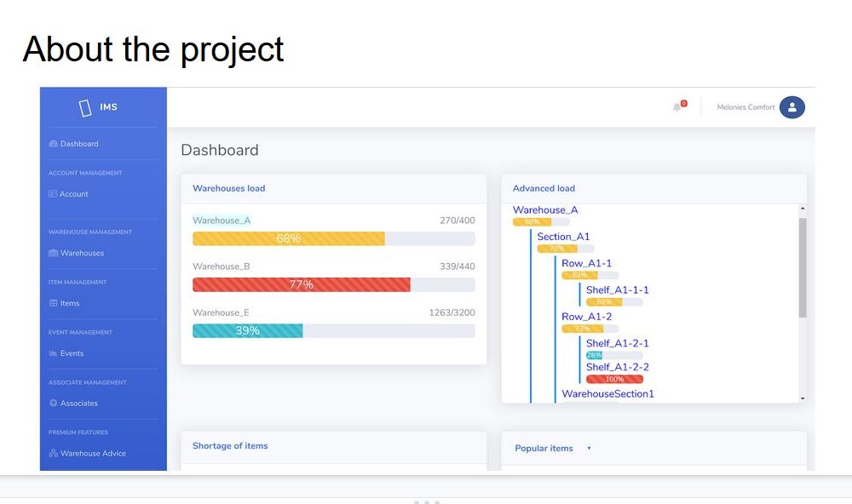The image size is (852, 504).
Task: Select Warehouse_A in Warehouses load
Action: point(222,220)
